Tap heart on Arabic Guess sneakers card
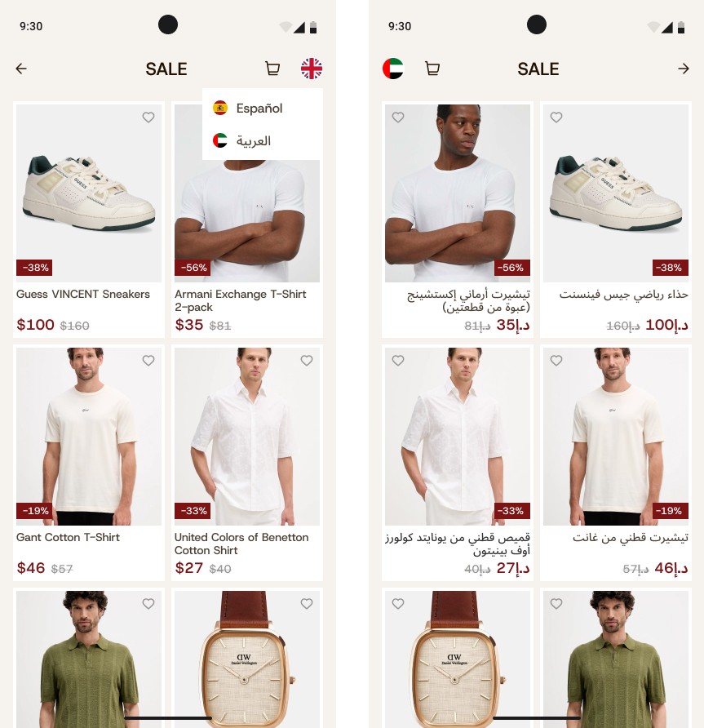 [556, 117]
